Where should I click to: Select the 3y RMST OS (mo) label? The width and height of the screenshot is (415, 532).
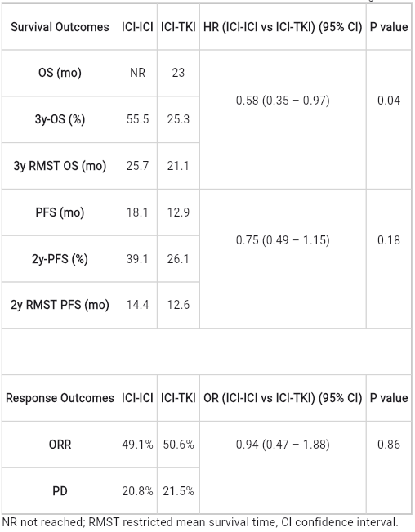60,166
